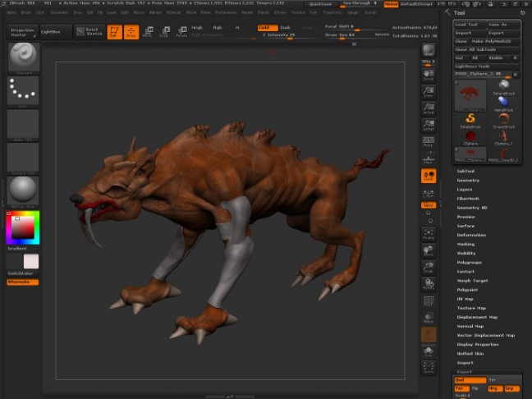Click the right shelf Scale view icon
The image size is (532, 399).
point(429,268)
